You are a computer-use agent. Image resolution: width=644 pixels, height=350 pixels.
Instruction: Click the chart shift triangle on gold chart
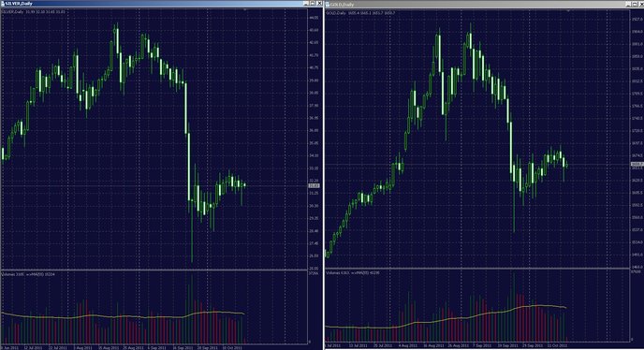[568, 10]
